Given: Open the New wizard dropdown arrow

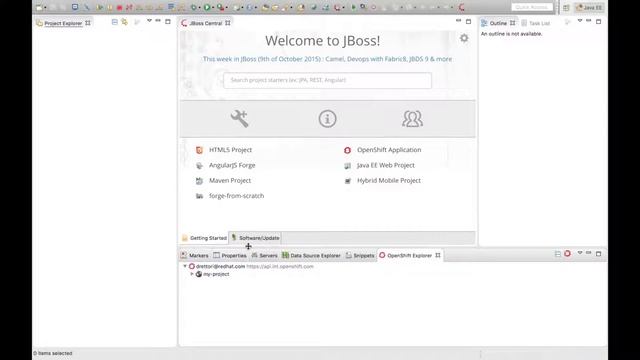Looking at the screenshot, I should [45, 7].
